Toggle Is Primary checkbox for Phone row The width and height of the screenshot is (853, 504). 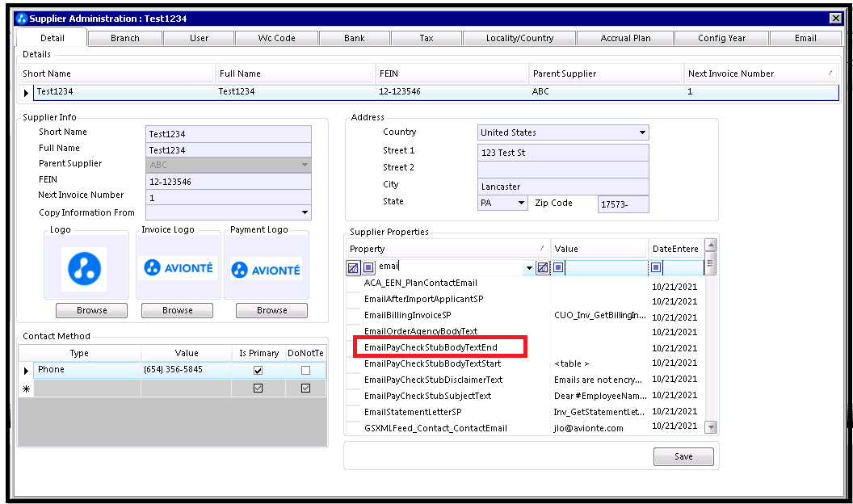click(258, 370)
